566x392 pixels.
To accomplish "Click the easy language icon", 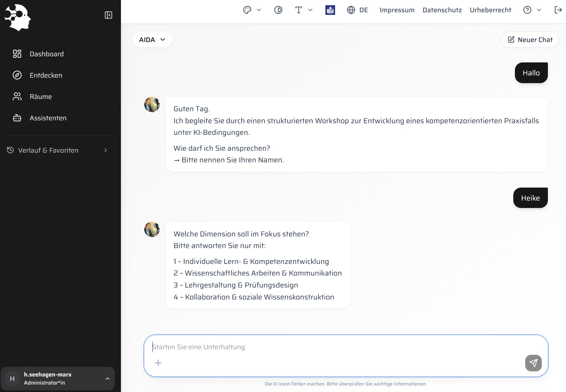I will point(330,10).
